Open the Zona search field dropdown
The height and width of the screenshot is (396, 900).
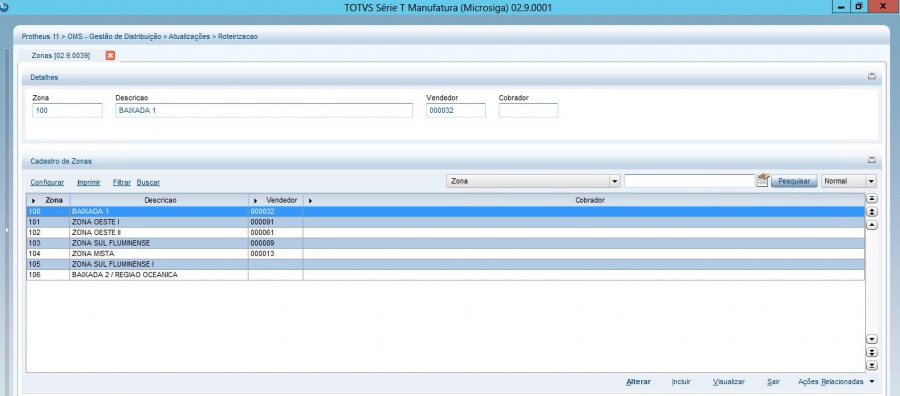tap(615, 181)
